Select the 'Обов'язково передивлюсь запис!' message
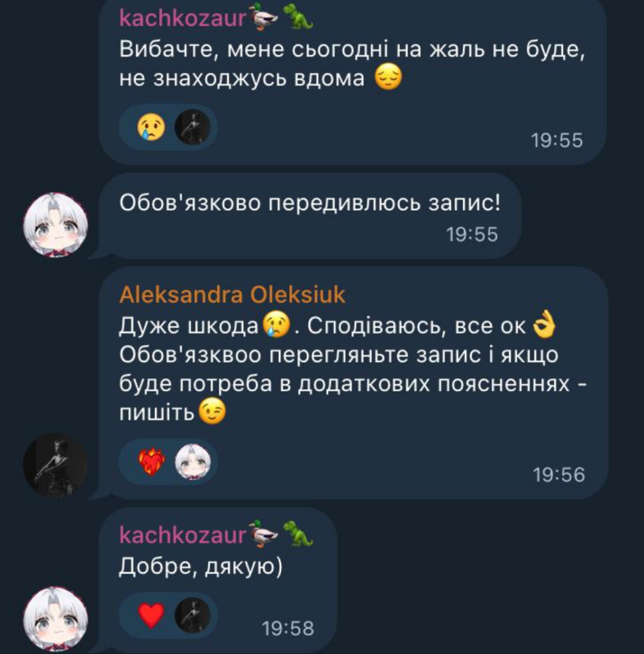The width and height of the screenshot is (644, 654). tap(310, 203)
